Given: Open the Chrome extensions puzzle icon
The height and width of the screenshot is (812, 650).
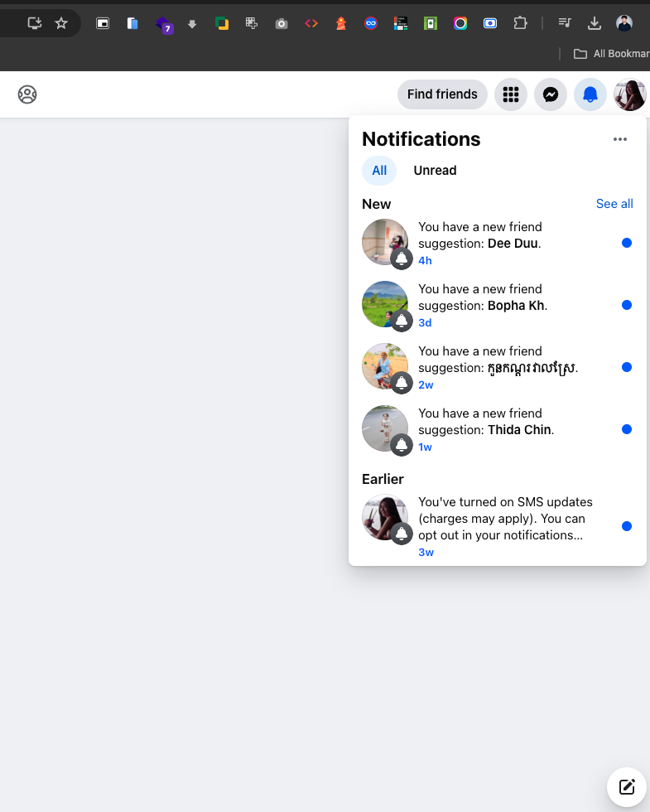Looking at the screenshot, I should tap(520, 23).
